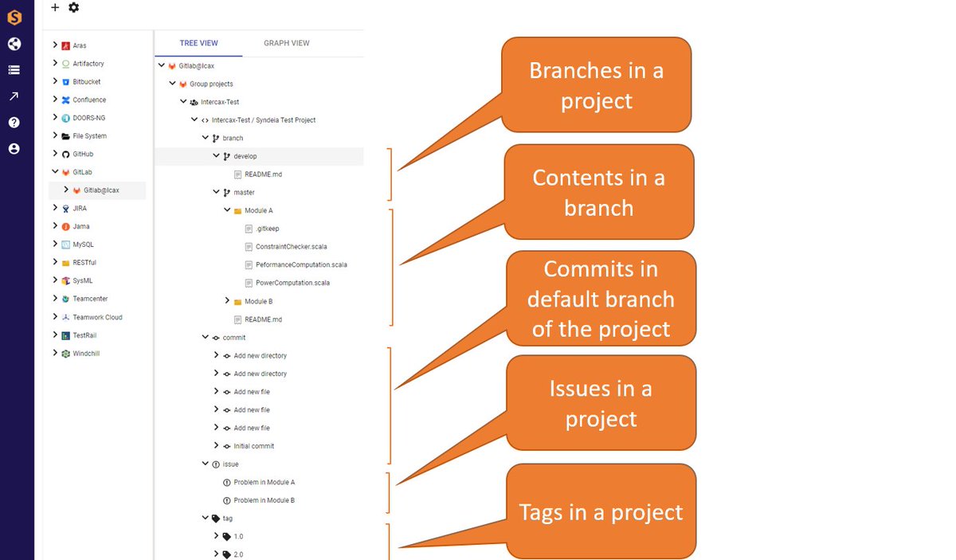
Task: Click the DOORS-NG repository icon
Action: 66,118
